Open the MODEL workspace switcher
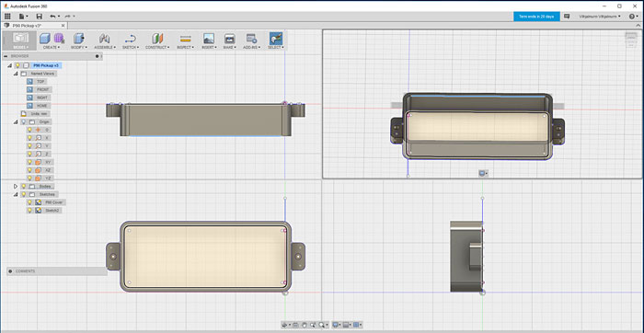Viewport: 644px width, 333px height. coord(20,40)
